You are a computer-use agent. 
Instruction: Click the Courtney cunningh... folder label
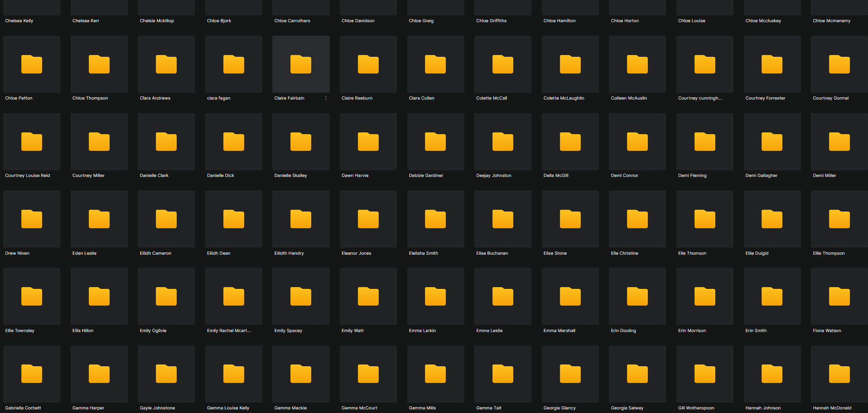pyautogui.click(x=700, y=98)
